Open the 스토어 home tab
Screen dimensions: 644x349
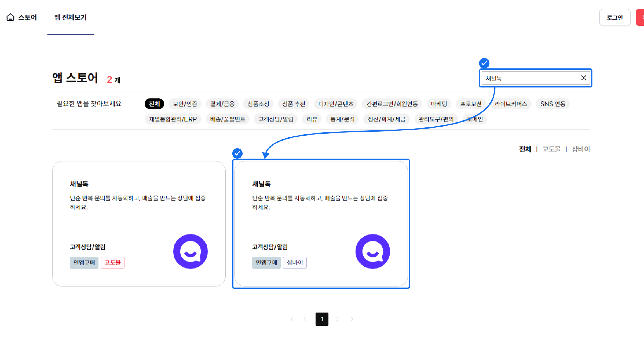(27, 17)
